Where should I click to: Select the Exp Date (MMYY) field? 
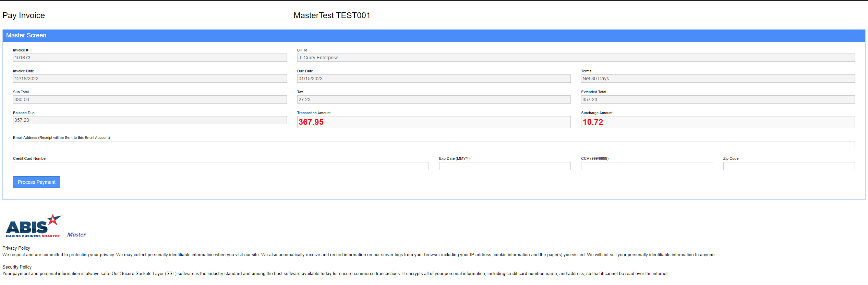click(505, 166)
